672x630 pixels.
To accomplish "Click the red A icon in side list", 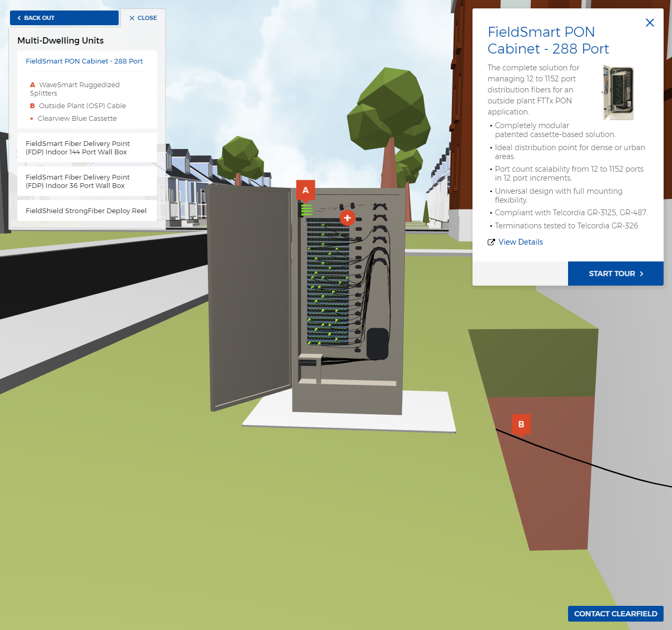I will click(x=33, y=85).
